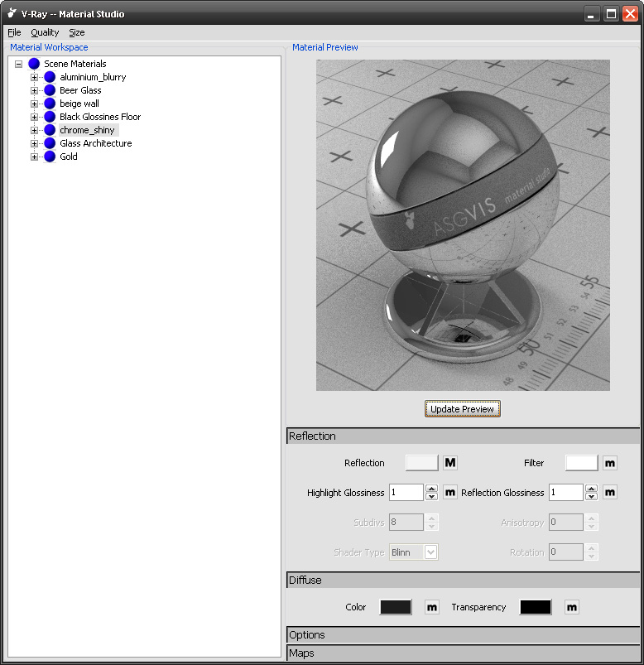This screenshot has height=665, width=644.
Task: Open the Reflection Glossiness map button
Action: tap(610, 493)
